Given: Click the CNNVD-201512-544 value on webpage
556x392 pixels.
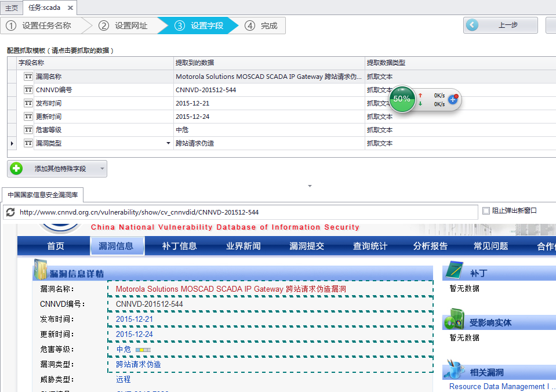Looking at the screenshot, I should click(149, 304).
